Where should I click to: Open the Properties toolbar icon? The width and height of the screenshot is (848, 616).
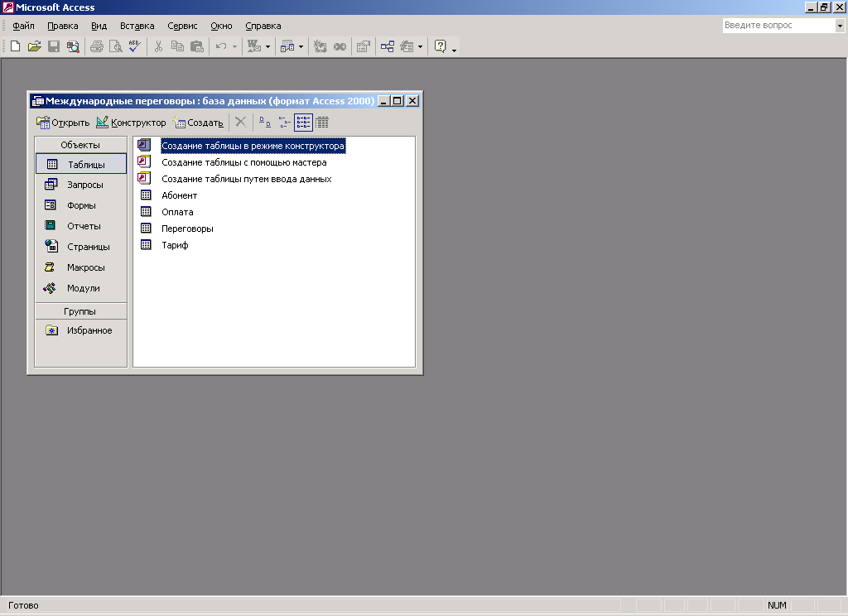point(364,46)
